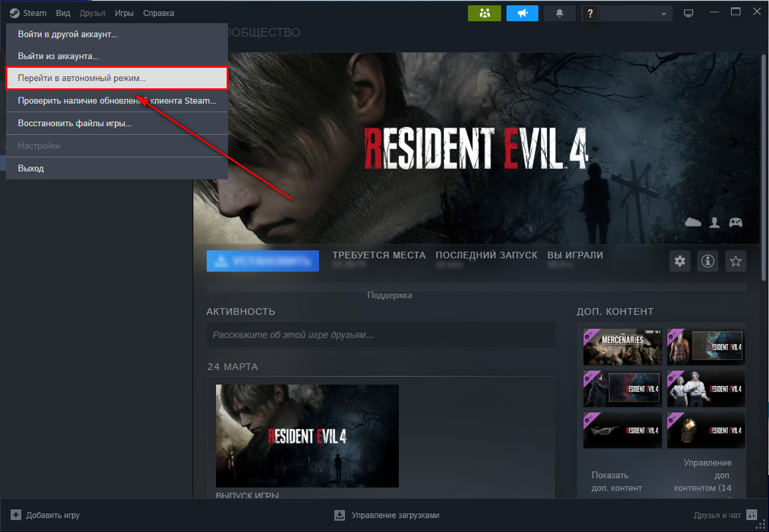Open the Mercenaries DLC thumbnail
Viewport: 769px width, 532px height.
click(x=622, y=347)
